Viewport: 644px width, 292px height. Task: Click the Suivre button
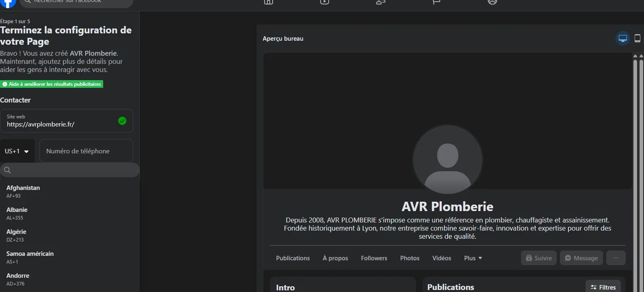(x=539, y=258)
